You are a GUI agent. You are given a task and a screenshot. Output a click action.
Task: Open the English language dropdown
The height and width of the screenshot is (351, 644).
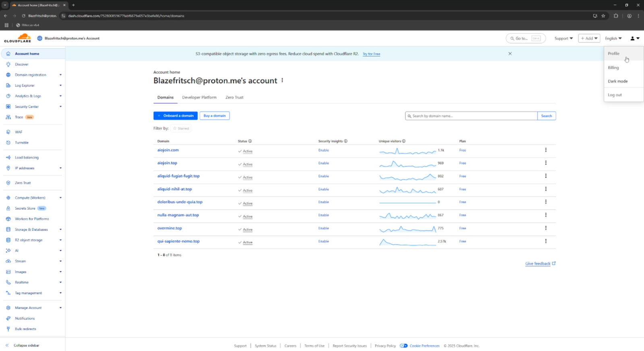pos(613,38)
